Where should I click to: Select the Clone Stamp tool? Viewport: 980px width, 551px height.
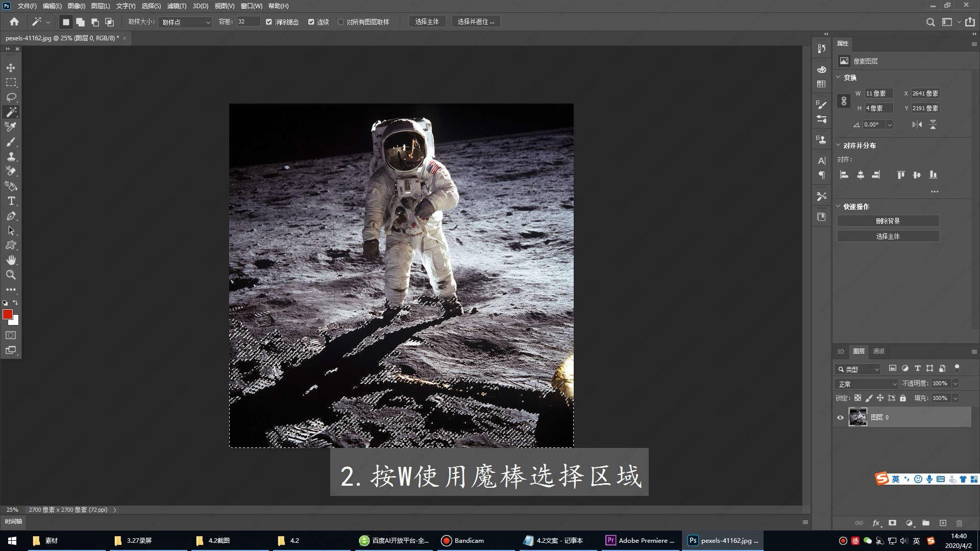click(11, 157)
